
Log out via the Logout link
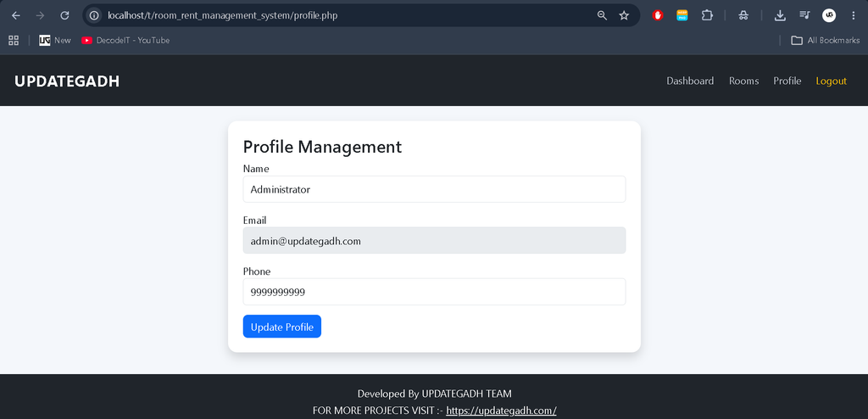(x=831, y=81)
